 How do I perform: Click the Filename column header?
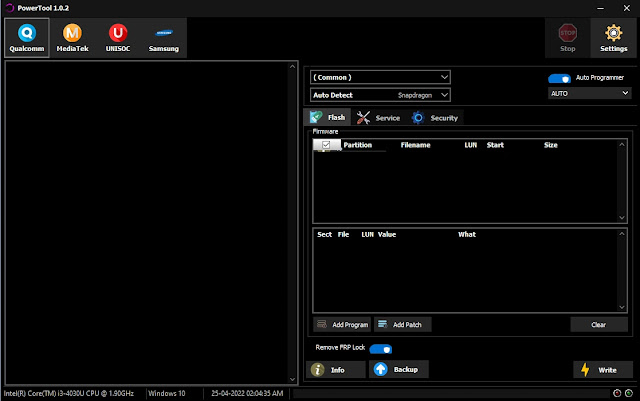tap(416, 145)
